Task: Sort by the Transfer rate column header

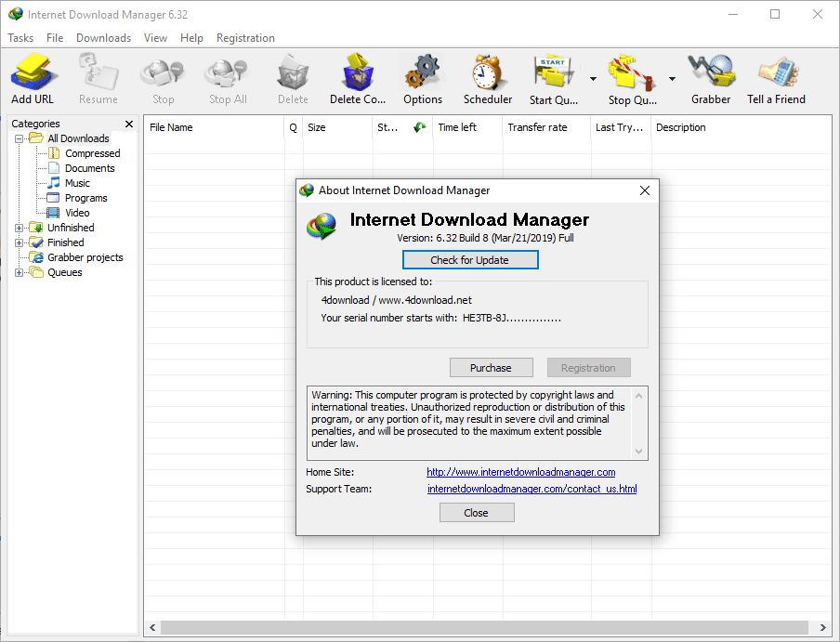Action: tap(546, 127)
